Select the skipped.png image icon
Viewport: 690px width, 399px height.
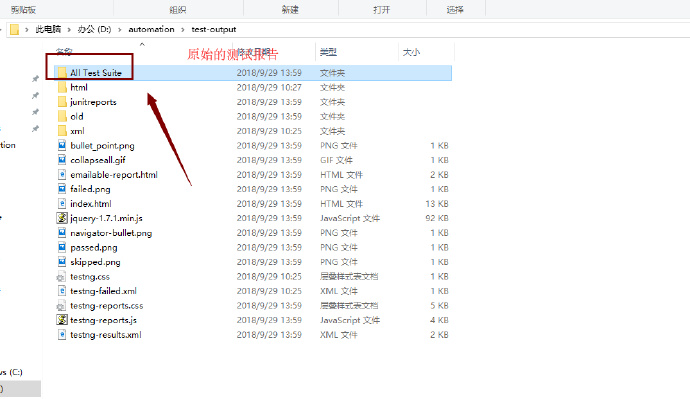coord(62,261)
